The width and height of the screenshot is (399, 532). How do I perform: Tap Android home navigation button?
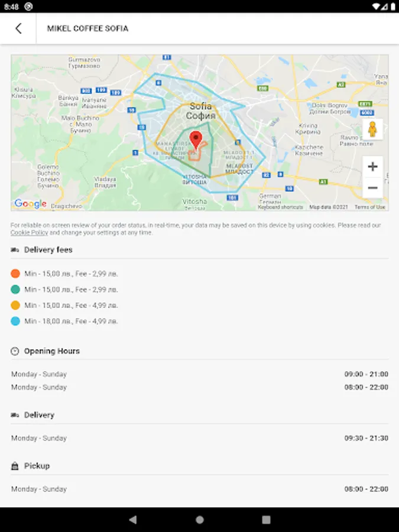pos(200,520)
